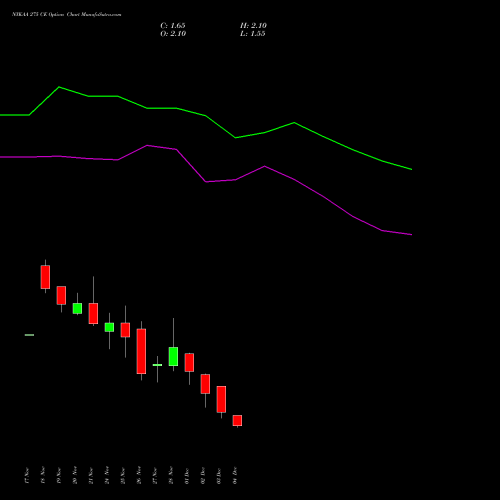Click the '20 Nov' date label
This screenshot has height=500, width=500.
(x=75, y=475)
